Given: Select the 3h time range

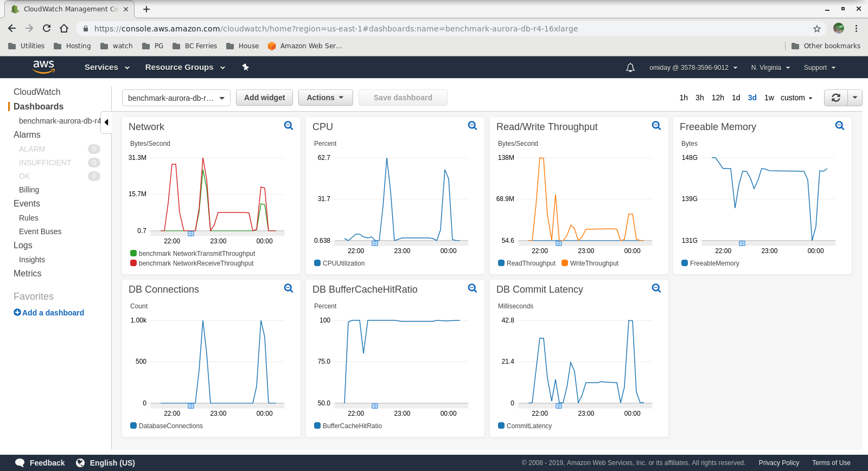Looking at the screenshot, I should pos(700,98).
